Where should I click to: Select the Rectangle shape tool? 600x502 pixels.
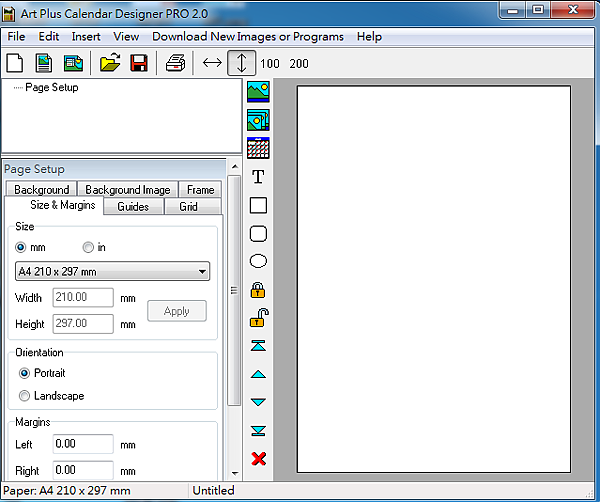[x=258, y=205]
